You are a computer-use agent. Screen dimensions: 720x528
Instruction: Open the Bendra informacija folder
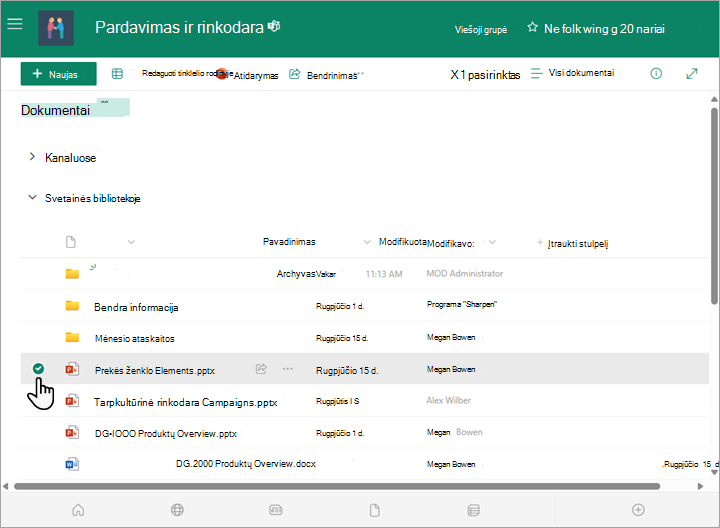tap(136, 307)
